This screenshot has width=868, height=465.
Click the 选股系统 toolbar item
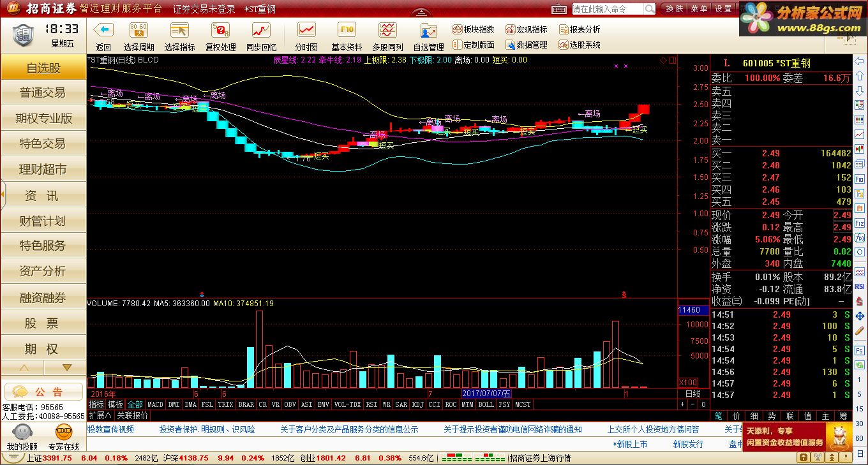(580, 45)
